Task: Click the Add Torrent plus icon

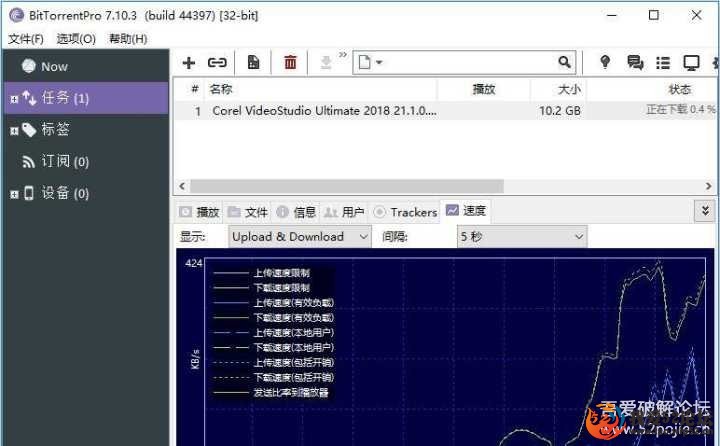Action: [189, 62]
